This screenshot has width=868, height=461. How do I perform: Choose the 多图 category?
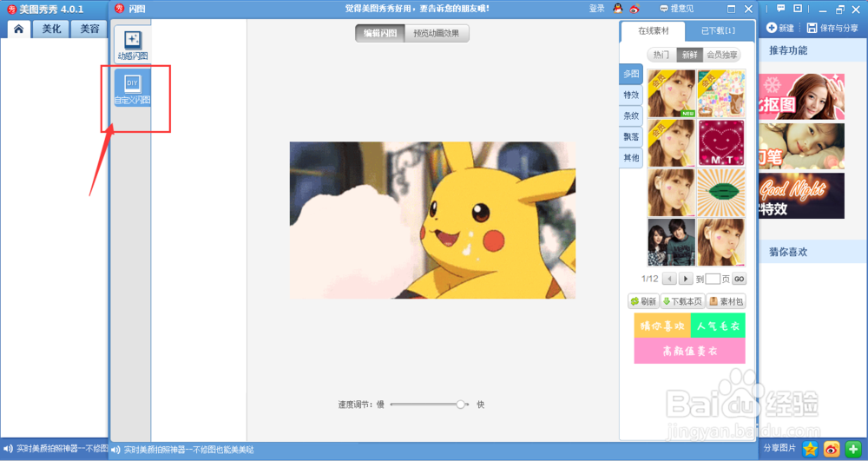click(631, 74)
